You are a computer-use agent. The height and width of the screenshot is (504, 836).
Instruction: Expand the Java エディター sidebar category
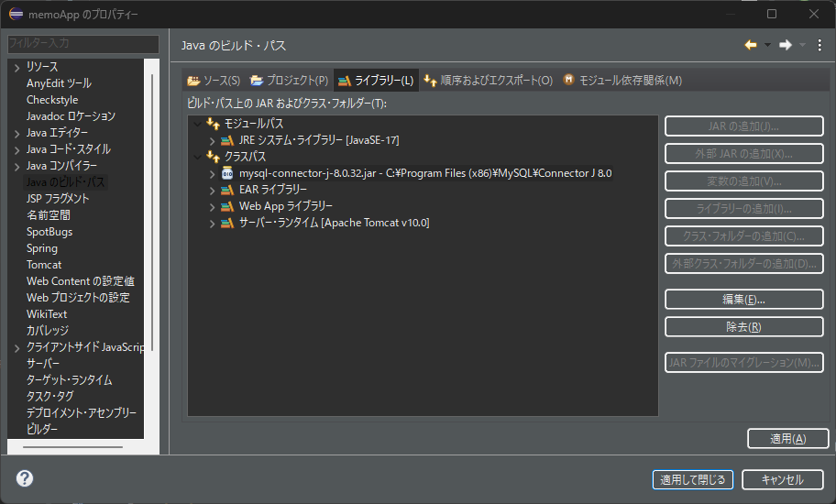coord(17,133)
